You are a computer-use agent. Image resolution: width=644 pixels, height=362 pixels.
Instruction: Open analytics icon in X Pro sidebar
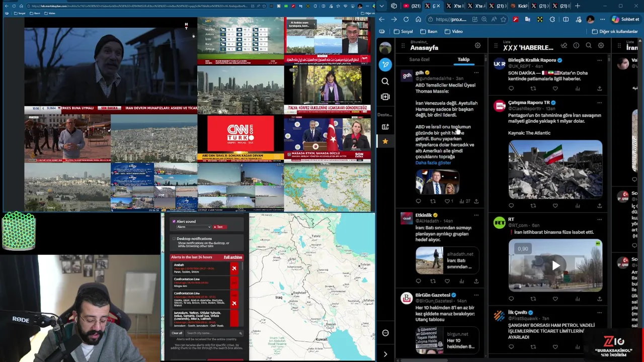tap(385, 127)
